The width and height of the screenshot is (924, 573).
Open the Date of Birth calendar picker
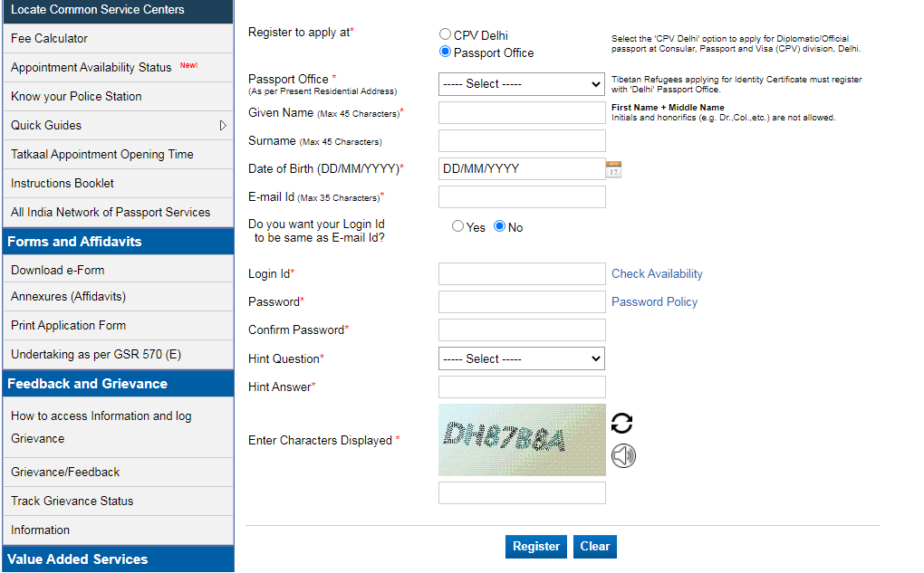tap(613, 169)
